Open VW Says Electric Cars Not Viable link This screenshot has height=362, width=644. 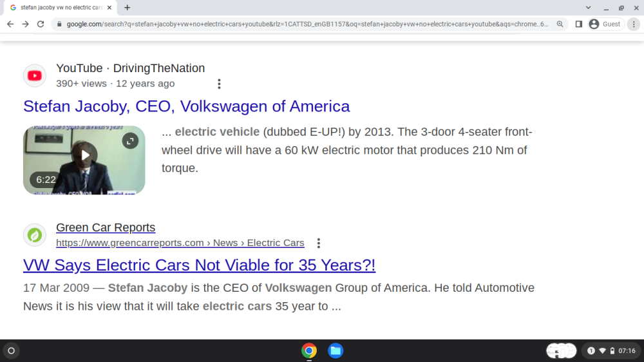(199, 265)
